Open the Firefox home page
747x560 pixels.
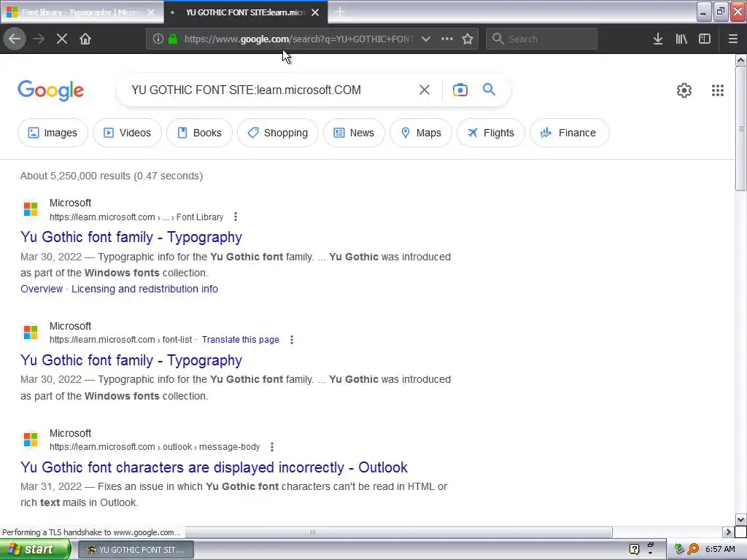point(85,39)
